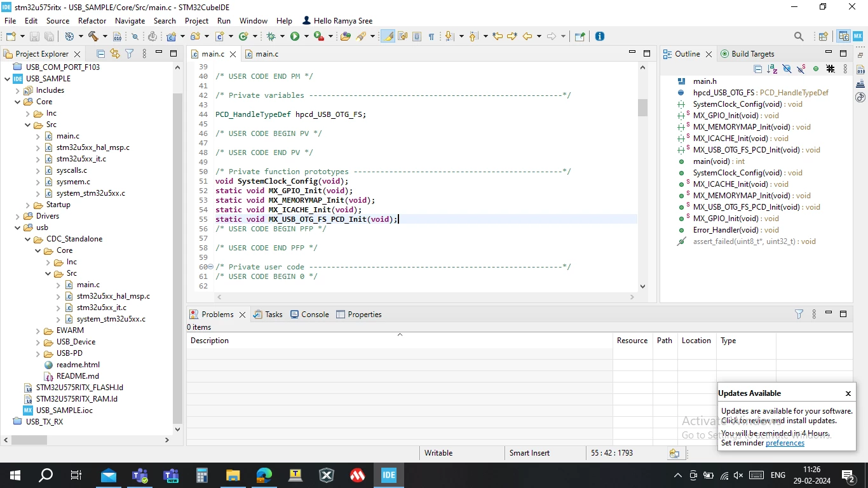Toggle Link with Editor in Project Explorer
Screen dimensions: 868x488
pyautogui.click(x=114, y=54)
